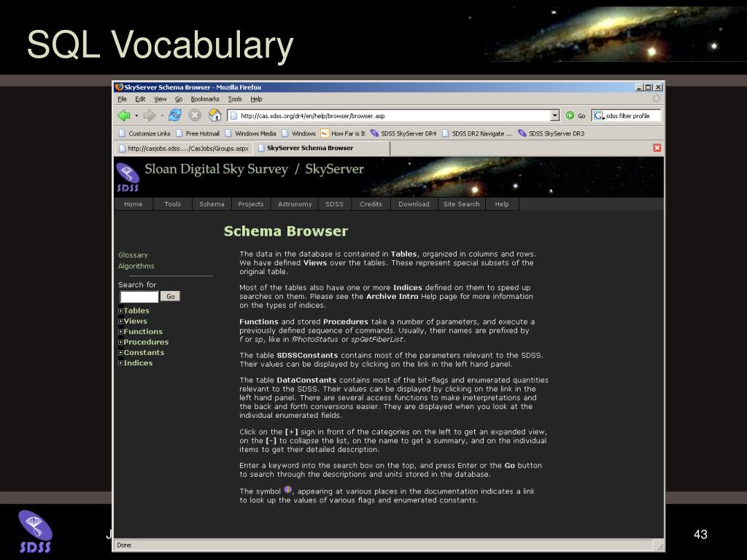The height and width of the screenshot is (560, 747).
Task: Reload the page with the refresh icon
Action: coord(175,115)
